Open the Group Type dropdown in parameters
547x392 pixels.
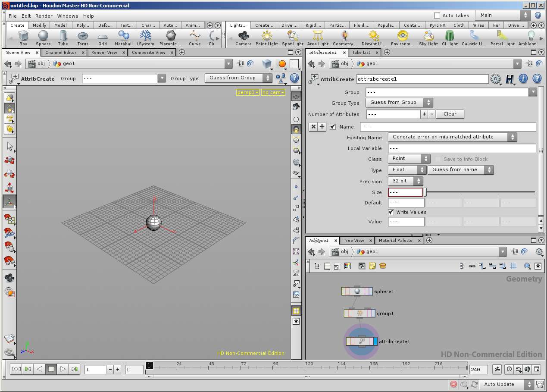(x=399, y=103)
